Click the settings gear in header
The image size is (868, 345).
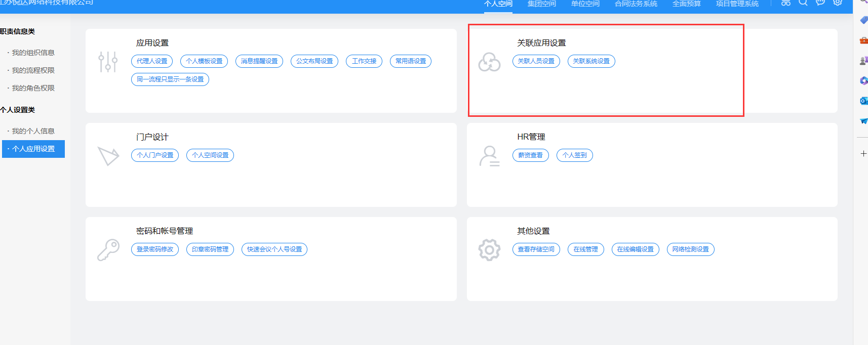point(838,3)
